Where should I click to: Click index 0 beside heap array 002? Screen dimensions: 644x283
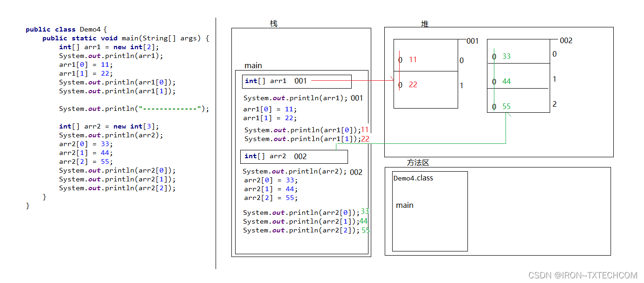pyautogui.click(x=554, y=54)
